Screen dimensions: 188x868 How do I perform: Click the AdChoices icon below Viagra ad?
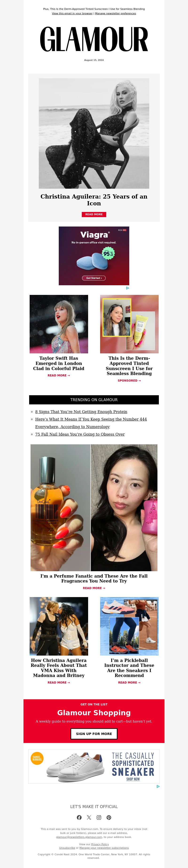128,288
